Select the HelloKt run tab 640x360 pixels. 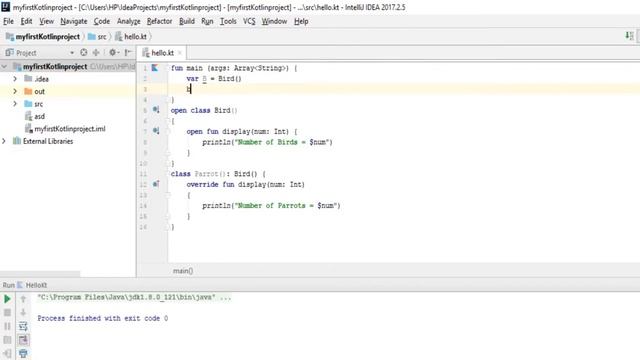(x=32, y=285)
